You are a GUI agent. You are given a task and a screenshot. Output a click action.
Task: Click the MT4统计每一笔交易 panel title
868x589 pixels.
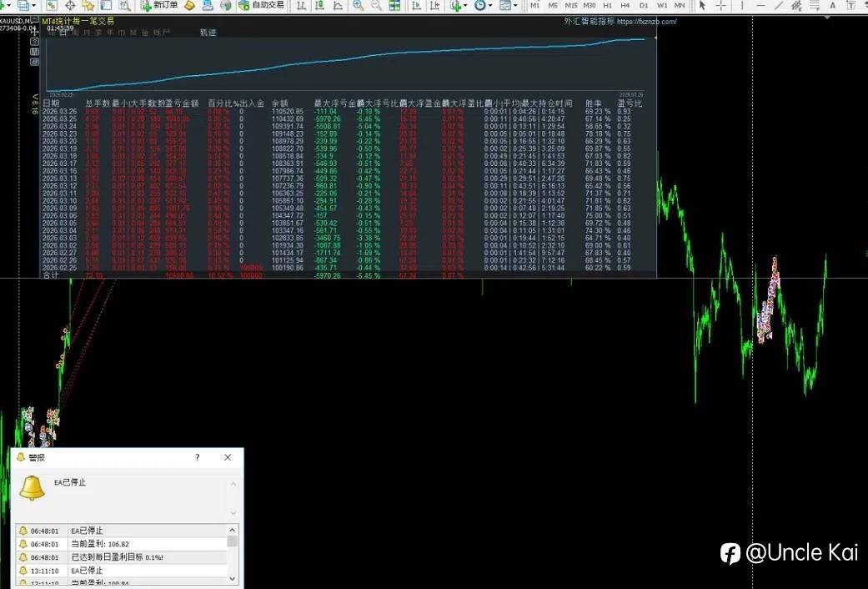[78, 21]
